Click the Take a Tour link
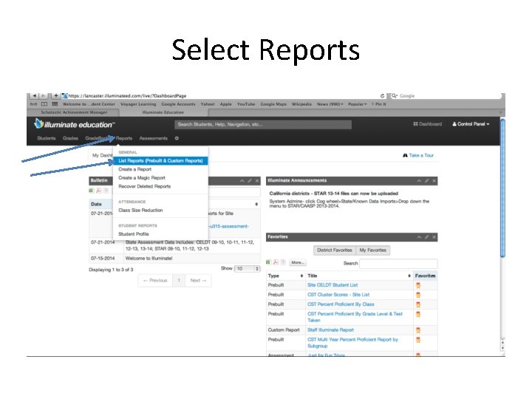The width and height of the screenshot is (532, 399). 418,155
